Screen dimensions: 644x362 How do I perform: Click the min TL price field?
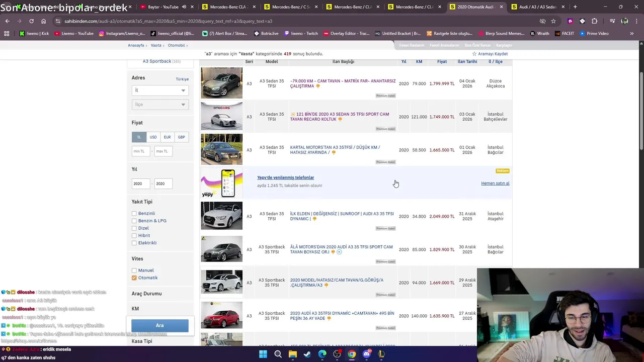pos(141,151)
